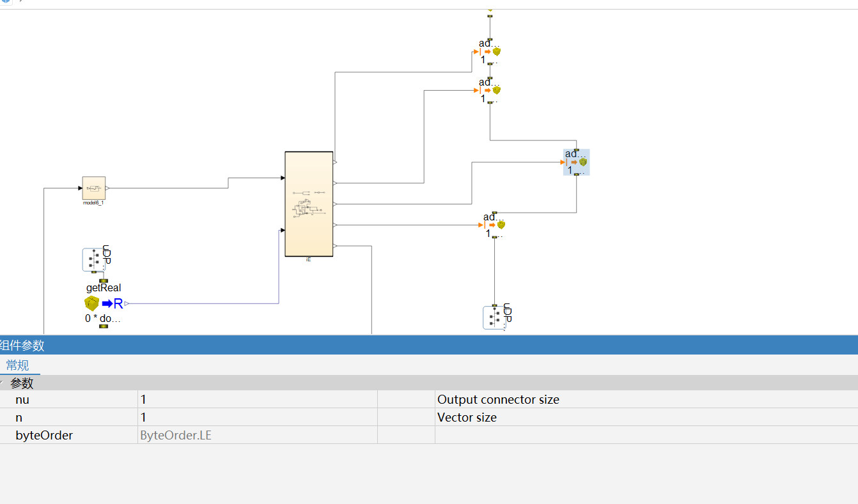This screenshot has height=504, width=858.
Task: Select the nu parameter name cell
Action: pos(69,399)
